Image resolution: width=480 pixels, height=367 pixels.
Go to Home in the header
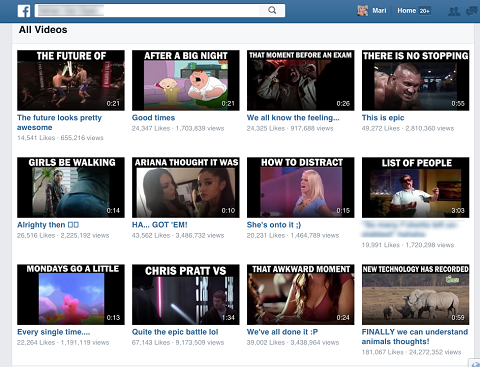click(x=406, y=11)
